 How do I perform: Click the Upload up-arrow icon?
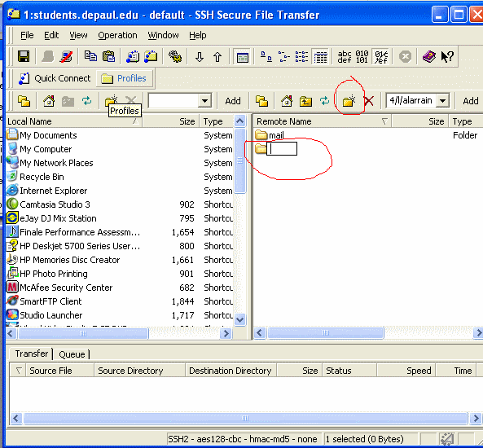pos(217,57)
